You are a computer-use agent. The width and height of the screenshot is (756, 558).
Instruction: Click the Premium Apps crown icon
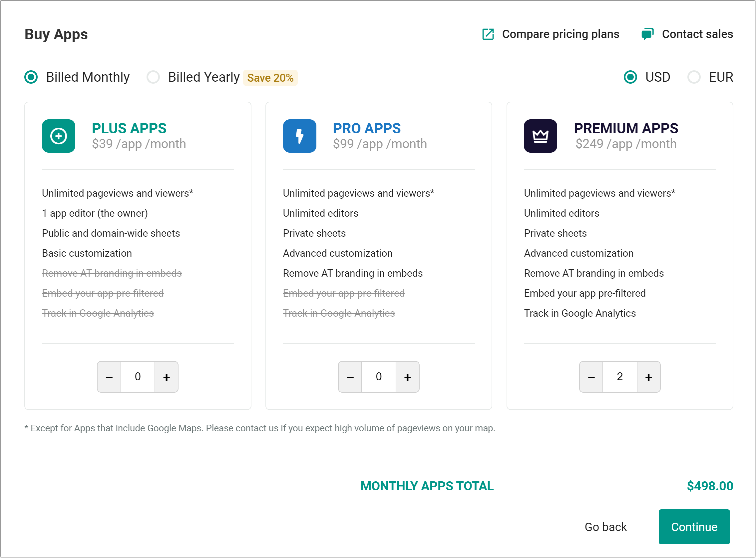coord(541,136)
